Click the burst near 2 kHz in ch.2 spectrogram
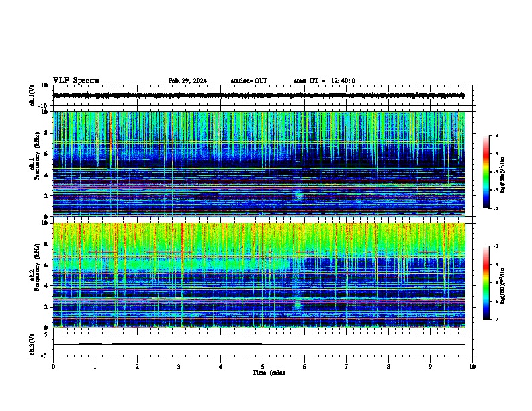Viewport: 532px width, 411px height. [x=298, y=304]
